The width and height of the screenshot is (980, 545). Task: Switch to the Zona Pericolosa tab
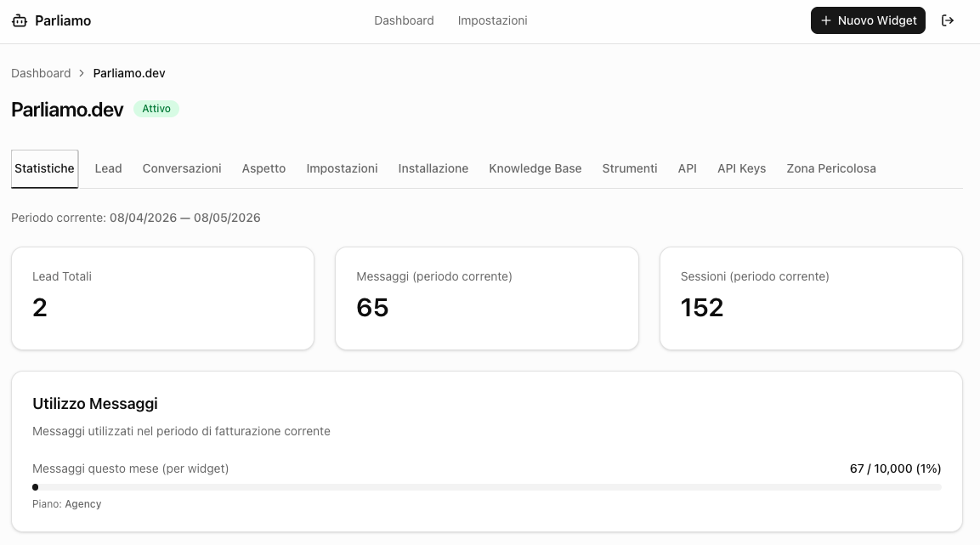[831, 168]
